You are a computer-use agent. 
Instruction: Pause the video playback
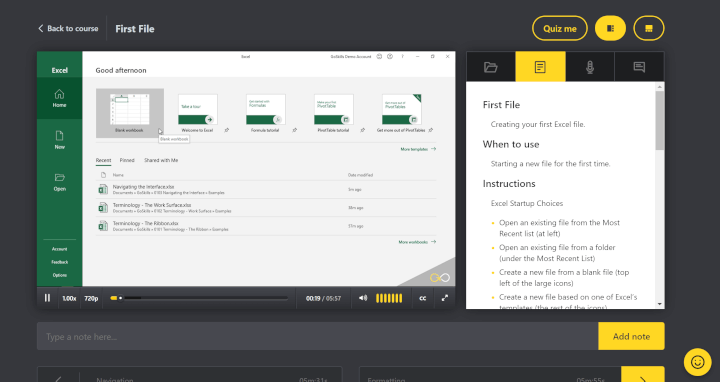47,298
